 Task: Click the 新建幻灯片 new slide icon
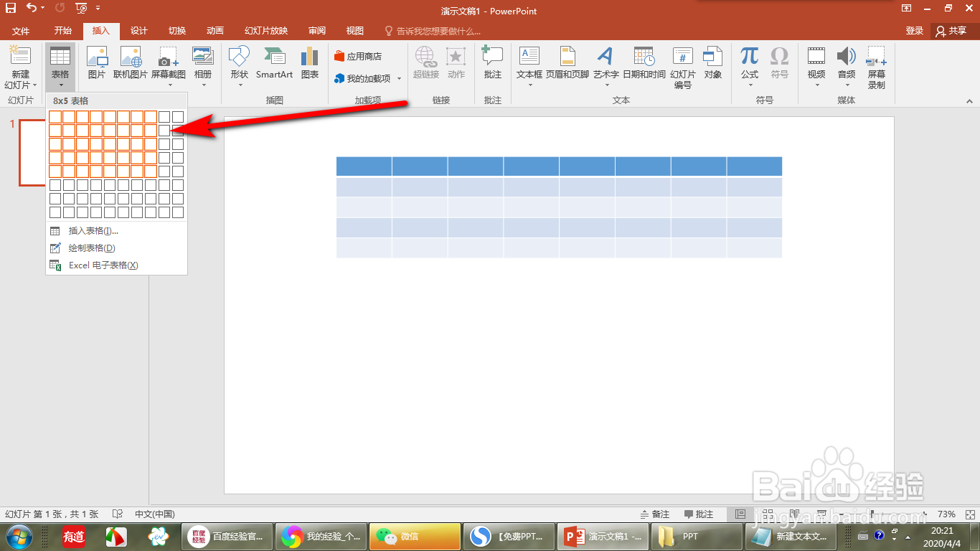coord(20,56)
